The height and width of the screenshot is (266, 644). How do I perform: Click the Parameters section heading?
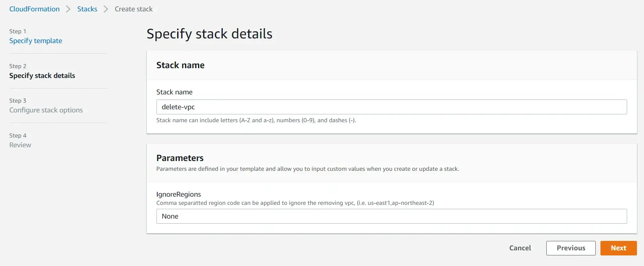click(x=180, y=158)
